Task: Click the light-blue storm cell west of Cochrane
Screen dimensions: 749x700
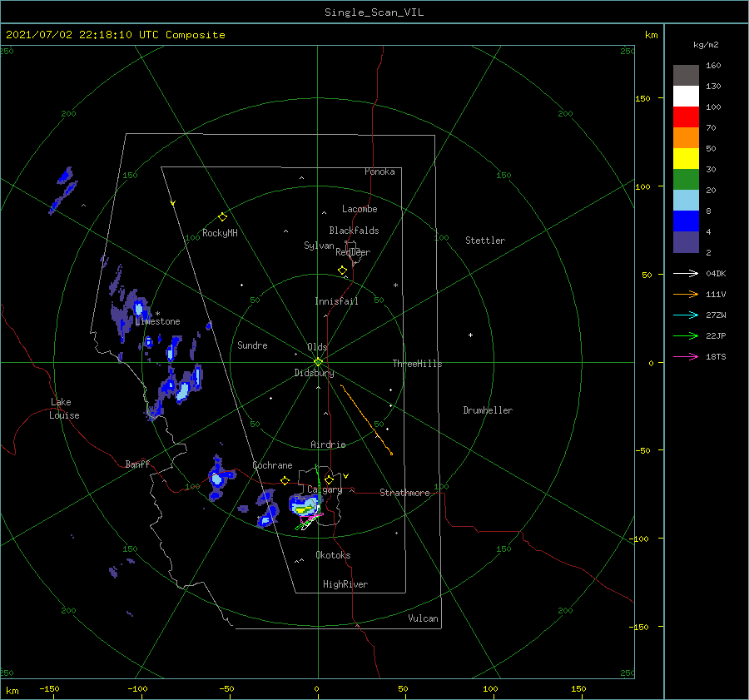Action: click(x=217, y=479)
